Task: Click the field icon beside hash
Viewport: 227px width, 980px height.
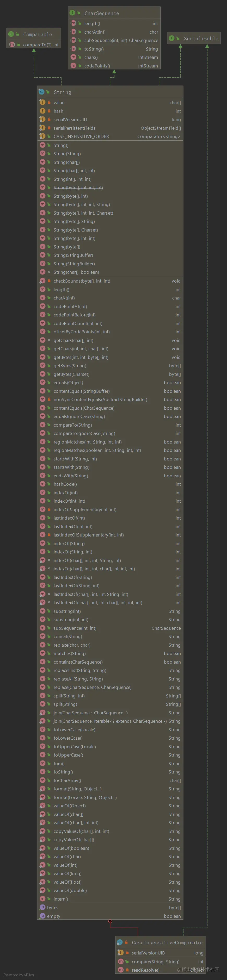Action: pos(42,111)
